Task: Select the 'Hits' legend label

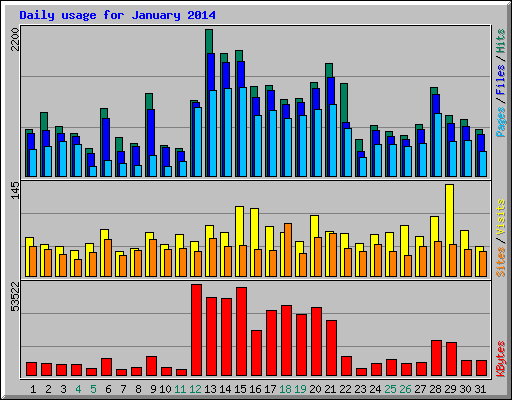Action: click(x=501, y=41)
